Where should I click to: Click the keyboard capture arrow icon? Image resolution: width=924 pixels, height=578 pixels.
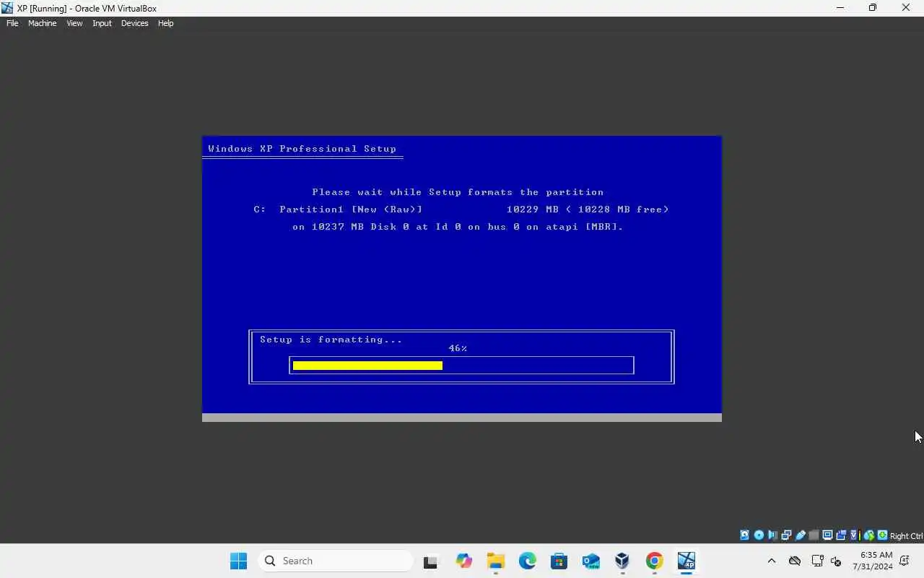tap(882, 535)
